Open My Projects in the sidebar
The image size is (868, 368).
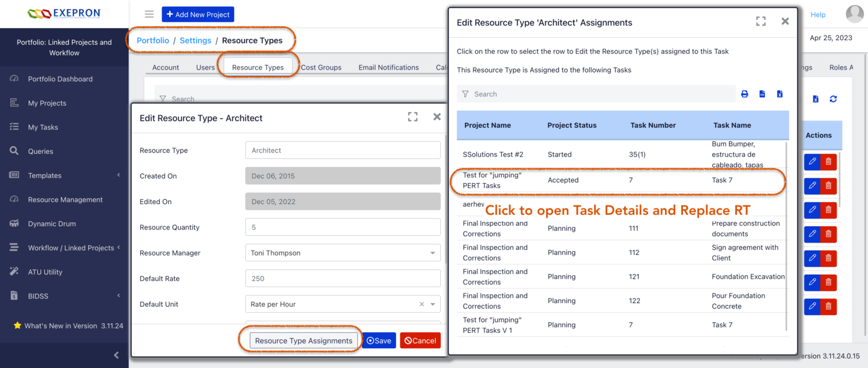click(47, 103)
